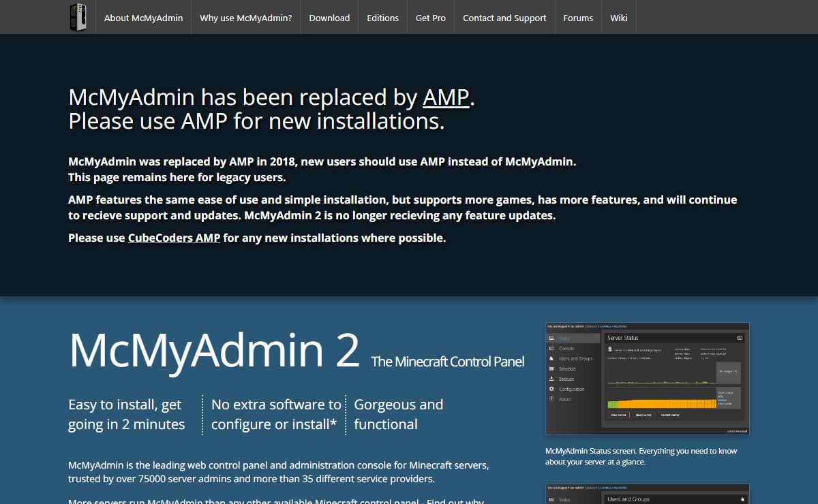Follow the CubeCoders AMP link
Viewport: 818px width, 504px height.
pyautogui.click(x=174, y=238)
